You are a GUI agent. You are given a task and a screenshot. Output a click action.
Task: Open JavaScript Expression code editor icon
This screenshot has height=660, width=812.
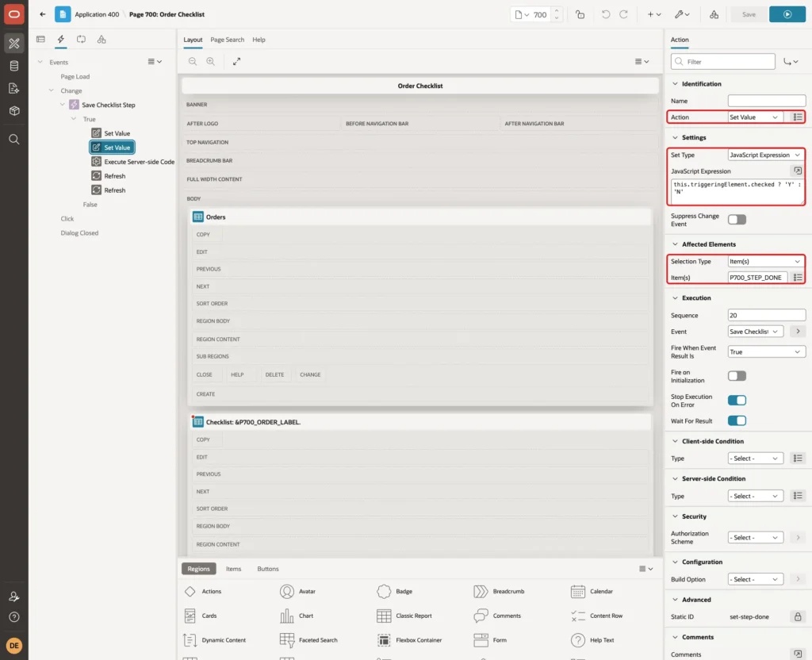798,171
